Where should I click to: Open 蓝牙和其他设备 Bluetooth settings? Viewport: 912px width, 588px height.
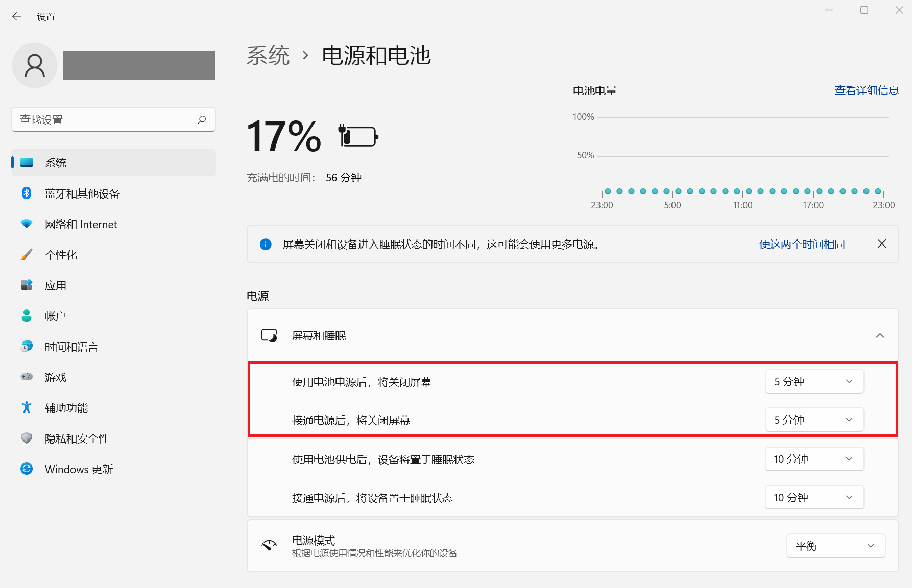[82, 193]
